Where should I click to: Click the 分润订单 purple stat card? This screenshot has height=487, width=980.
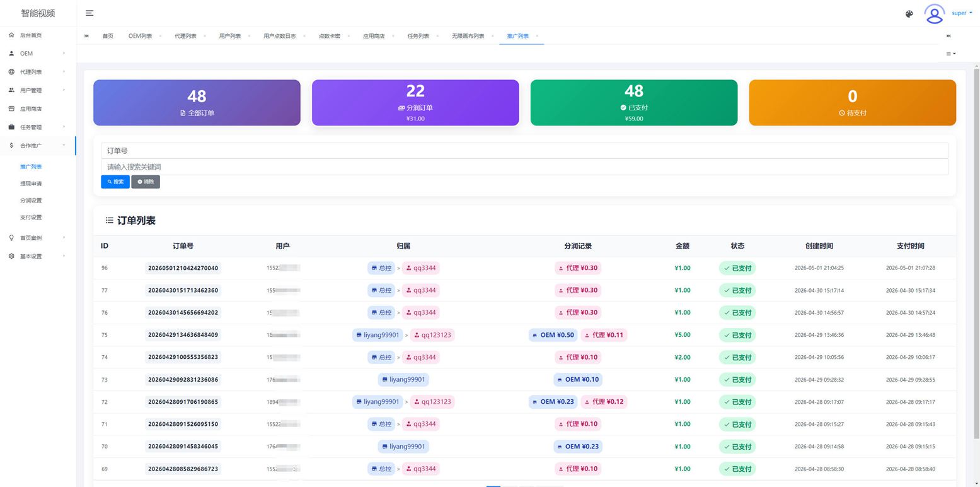tap(415, 102)
